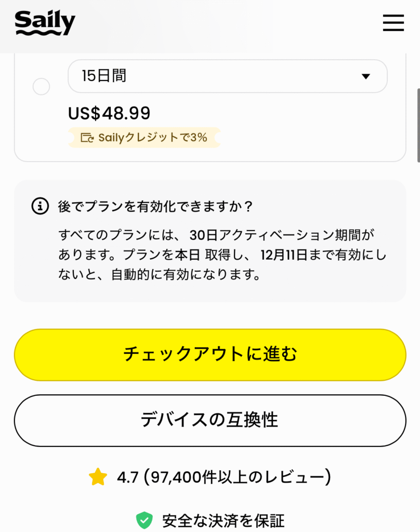Click the 安全な決済を保証 label
This screenshot has height=532, width=420.
pos(223,520)
